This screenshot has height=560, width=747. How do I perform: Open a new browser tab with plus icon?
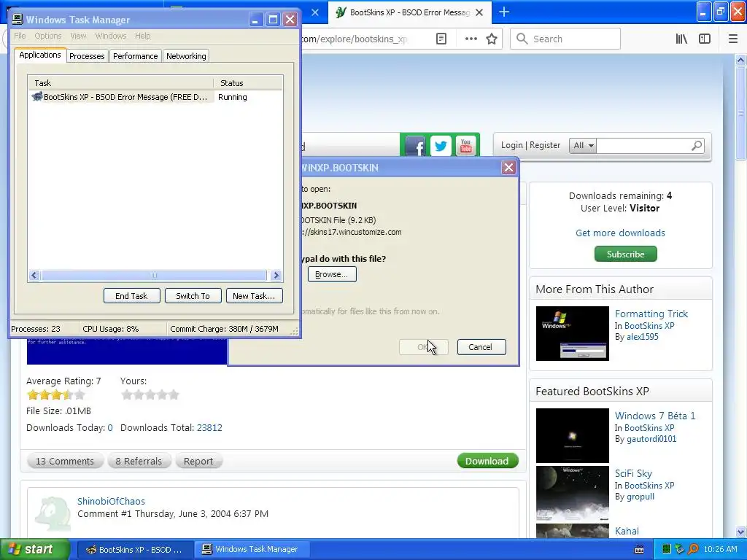pos(503,12)
